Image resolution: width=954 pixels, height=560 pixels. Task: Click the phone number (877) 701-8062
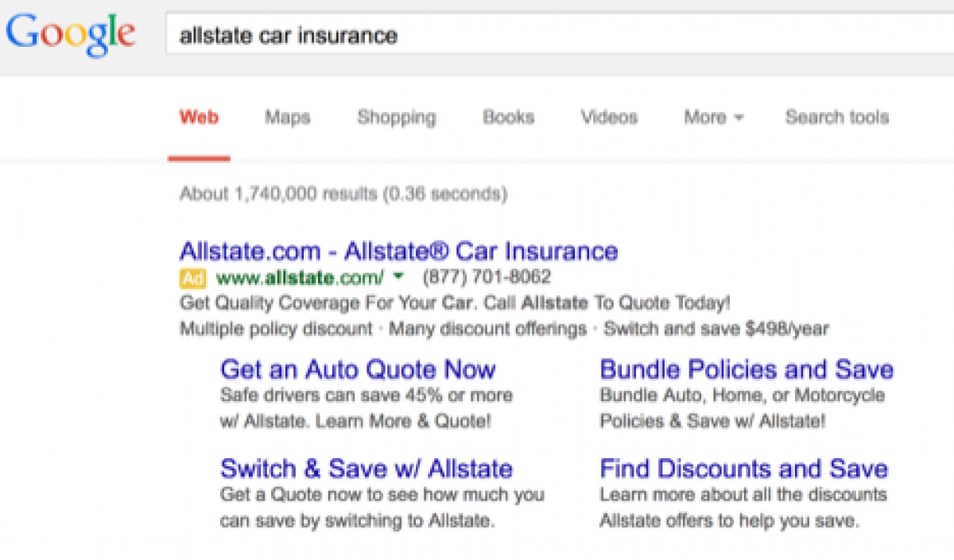(x=487, y=277)
